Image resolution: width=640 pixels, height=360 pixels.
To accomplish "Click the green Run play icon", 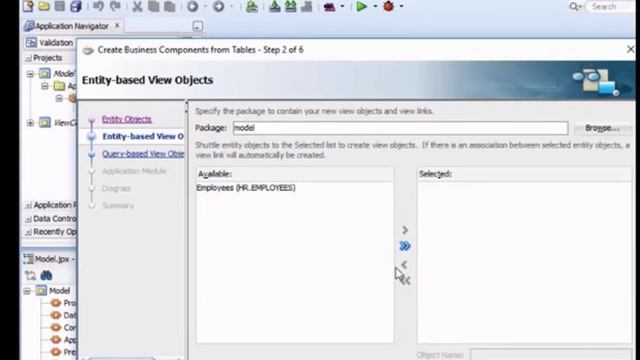I will (x=361, y=6).
